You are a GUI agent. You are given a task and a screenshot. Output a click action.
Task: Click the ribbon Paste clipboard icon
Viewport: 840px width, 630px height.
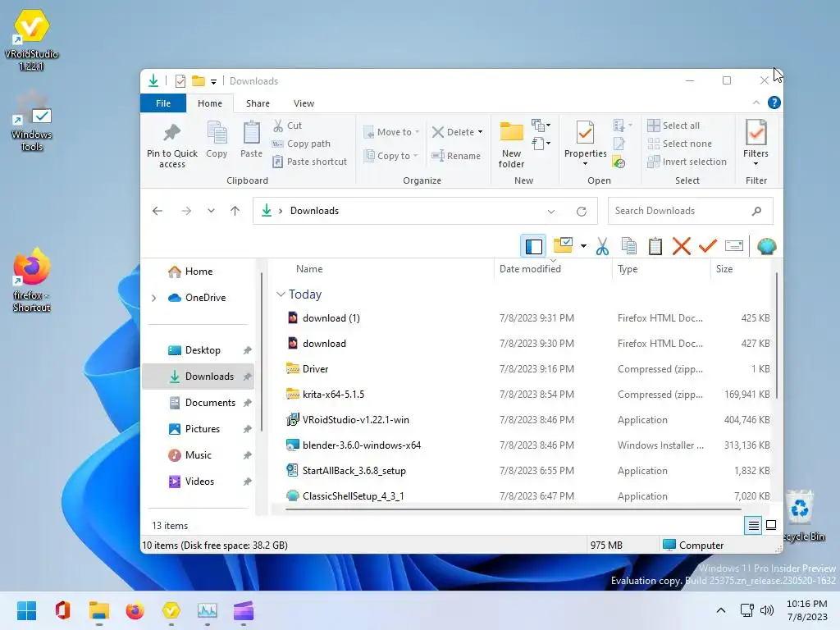251,132
